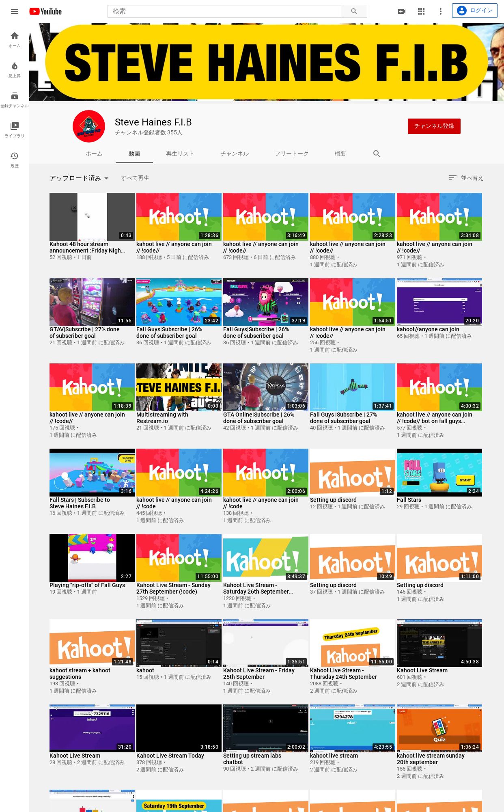Open Subscriptions in left sidebar
Image resolution: width=504 pixels, height=812 pixels.
pos(15,100)
